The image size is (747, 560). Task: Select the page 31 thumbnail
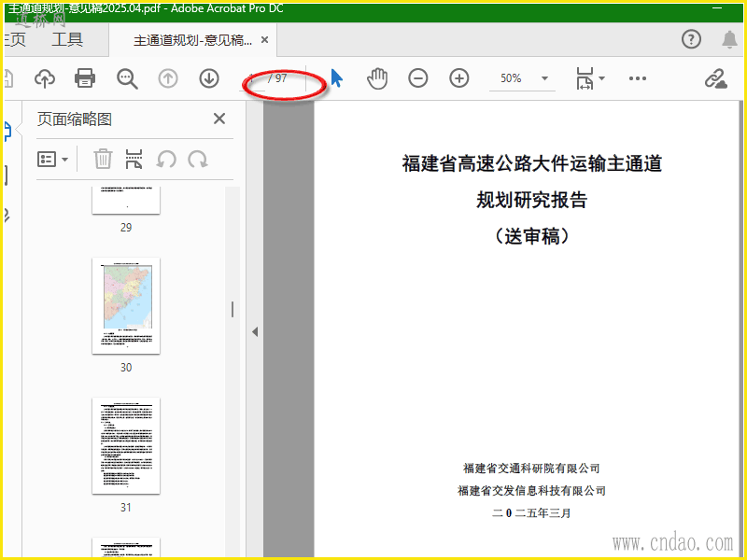click(126, 446)
